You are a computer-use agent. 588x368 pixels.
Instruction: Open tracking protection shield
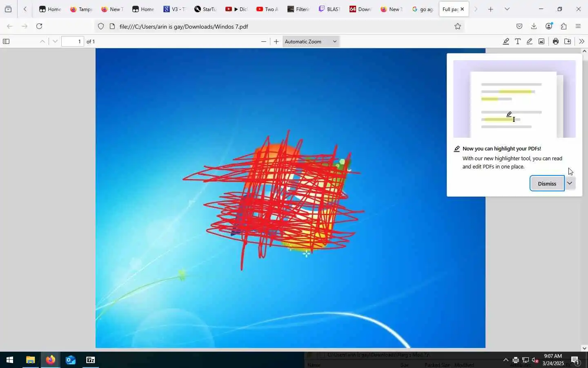point(101,27)
